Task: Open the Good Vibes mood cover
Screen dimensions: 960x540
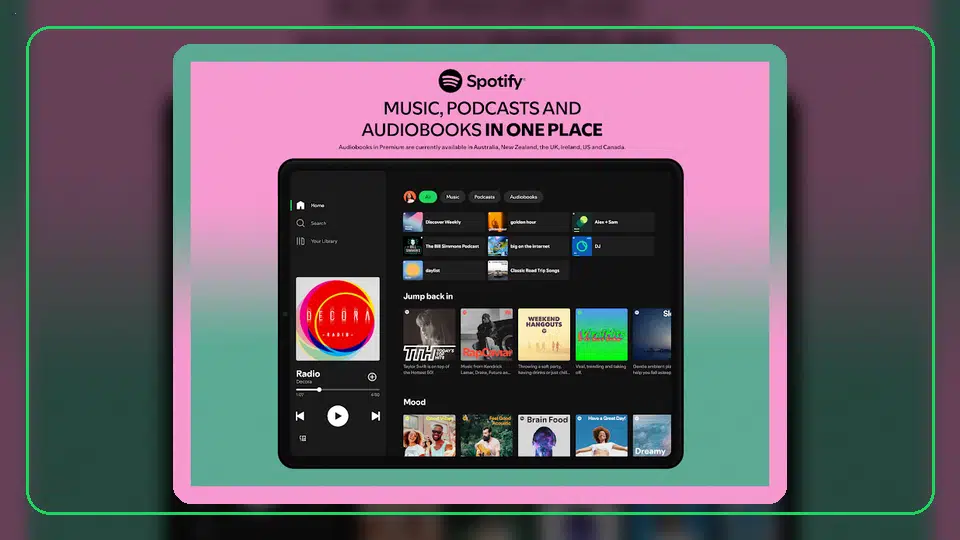Action: click(429, 435)
